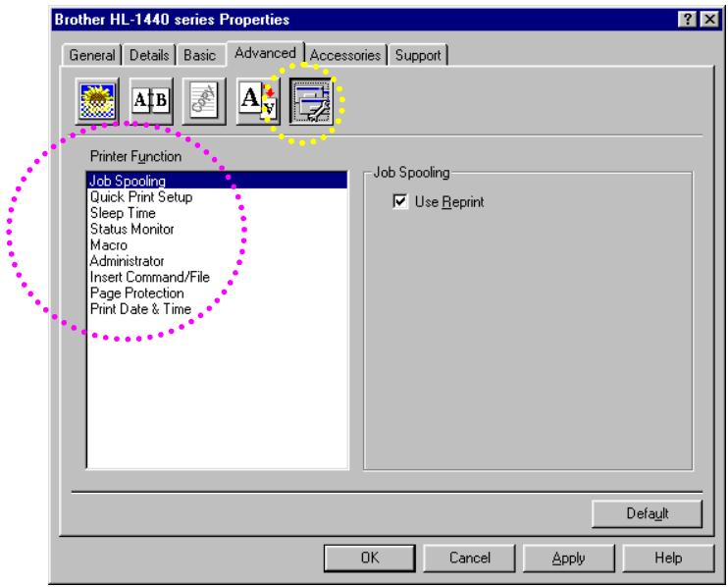Select Administrator in the function list
Image resolution: width=728 pixels, height=587 pixels.
coord(217,261)
